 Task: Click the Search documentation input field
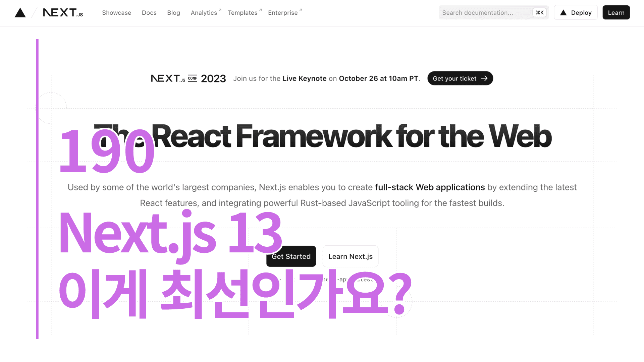(486, 12)
